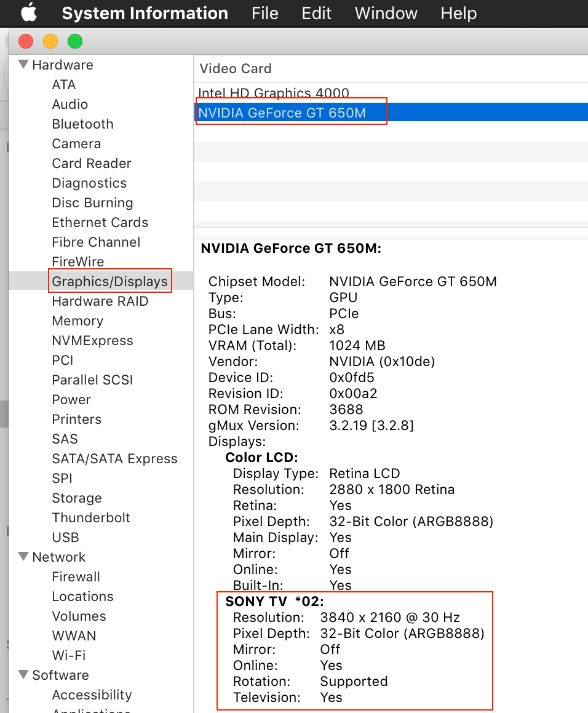Click the gMux Version value

(371, 426)
